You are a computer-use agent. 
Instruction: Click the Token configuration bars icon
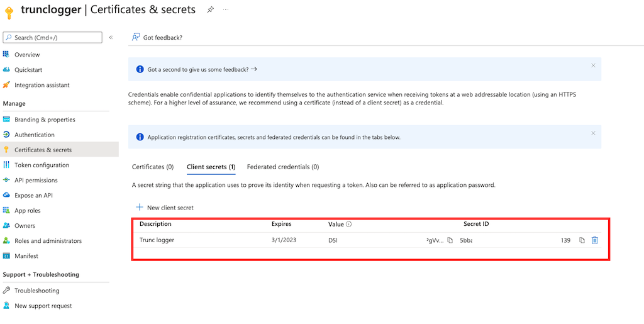tap(6, 165)
